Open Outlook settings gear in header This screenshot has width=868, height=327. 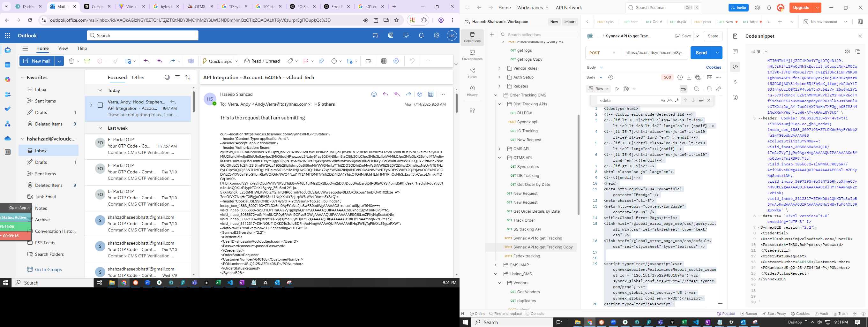click(436, 35)
